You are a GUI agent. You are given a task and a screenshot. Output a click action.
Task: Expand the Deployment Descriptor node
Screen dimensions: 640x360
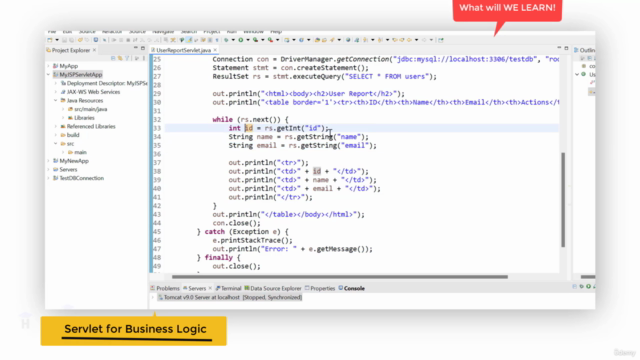[x=56, y=83]
